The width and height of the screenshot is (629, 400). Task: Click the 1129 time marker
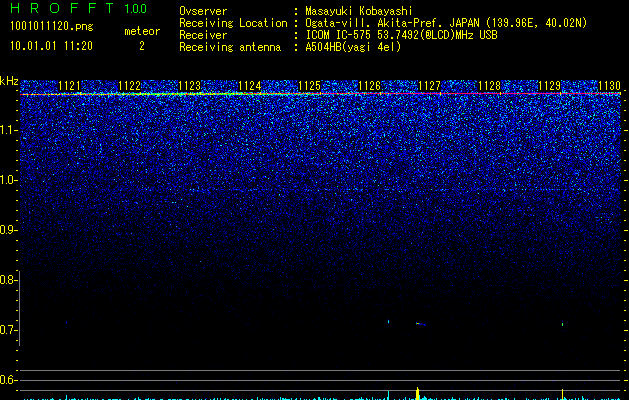549,86
